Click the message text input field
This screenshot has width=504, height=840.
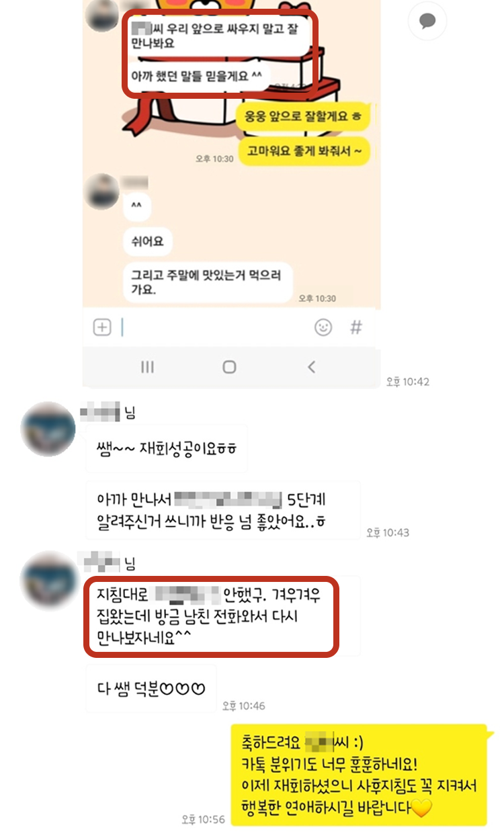(214, 327)
